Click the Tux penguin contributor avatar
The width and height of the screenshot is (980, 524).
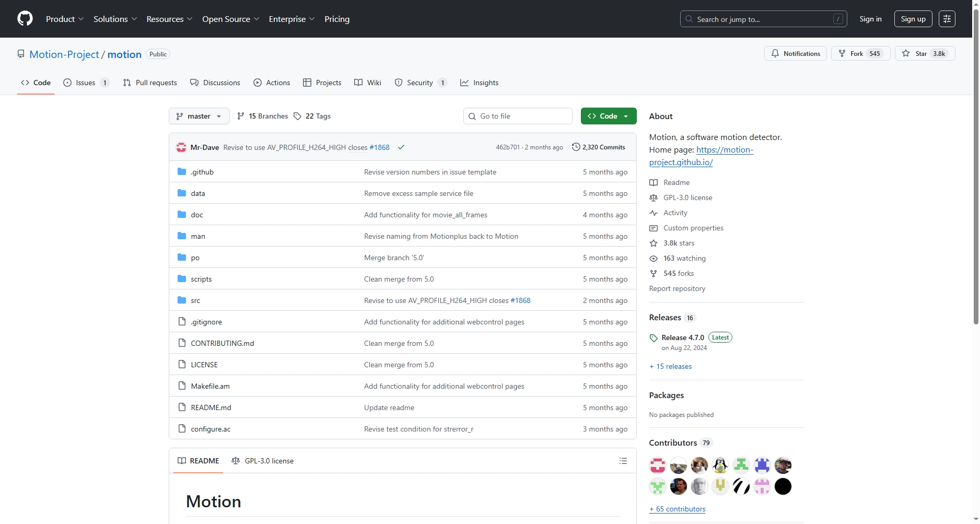coord(720,465)
